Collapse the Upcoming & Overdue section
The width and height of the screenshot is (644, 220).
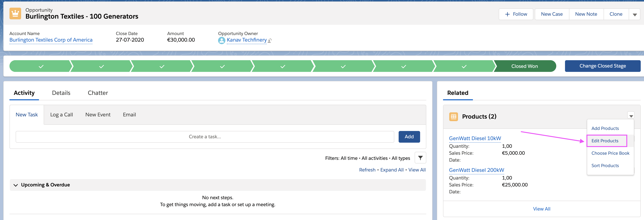16,185
